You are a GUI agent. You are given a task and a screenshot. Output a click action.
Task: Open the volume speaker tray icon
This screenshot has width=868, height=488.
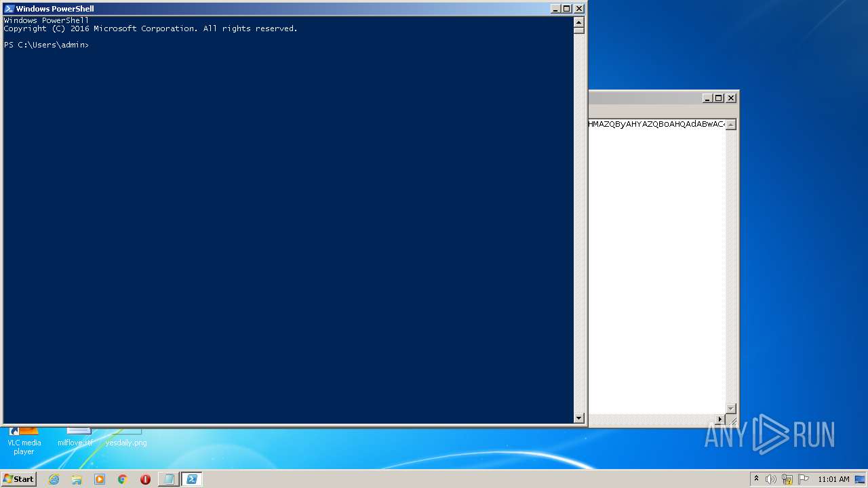click(771, 479)
